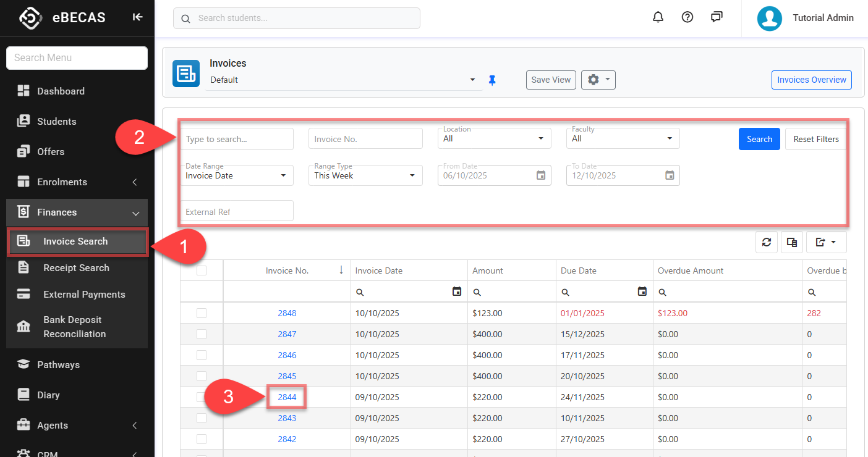
Task: Open the column chooser icon
Action: tap(791, 243)
